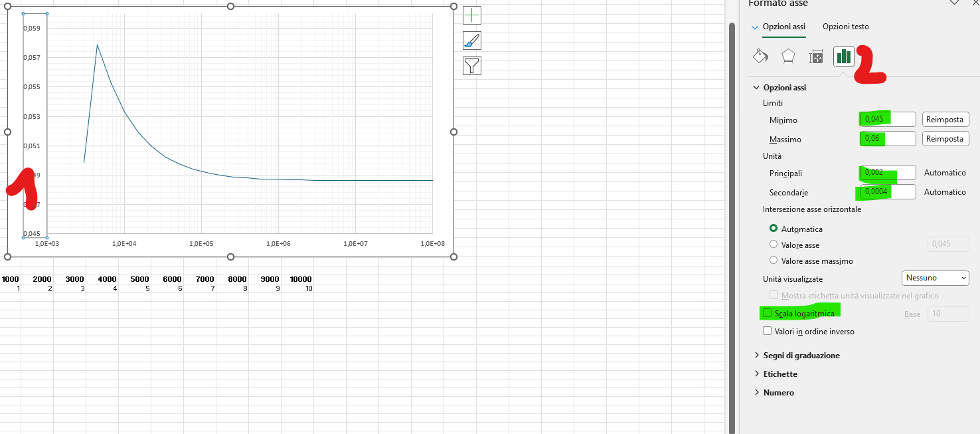The width and height of the screenshot is (980, 434).
Task: Select the Valore asse radio button
Action: [774, 244]
